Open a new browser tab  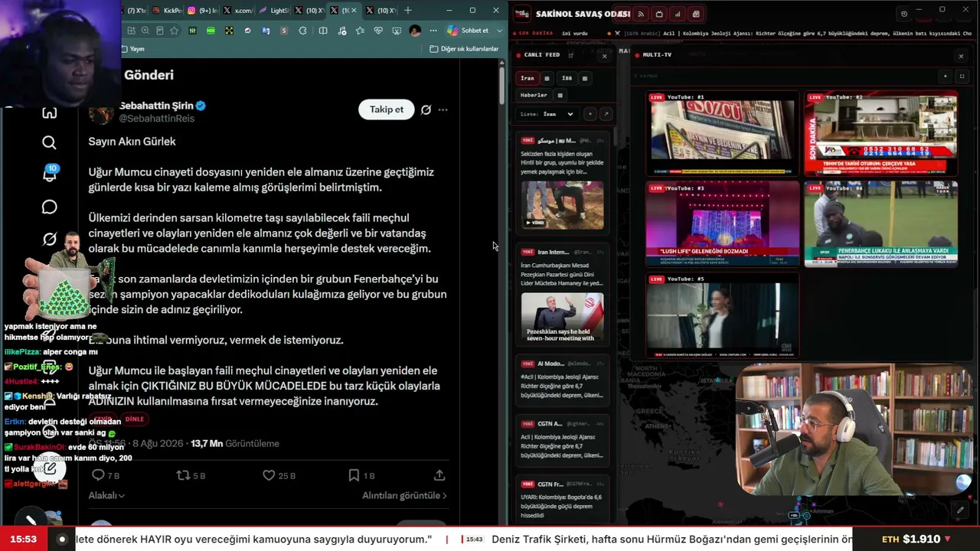click(407, 10)
